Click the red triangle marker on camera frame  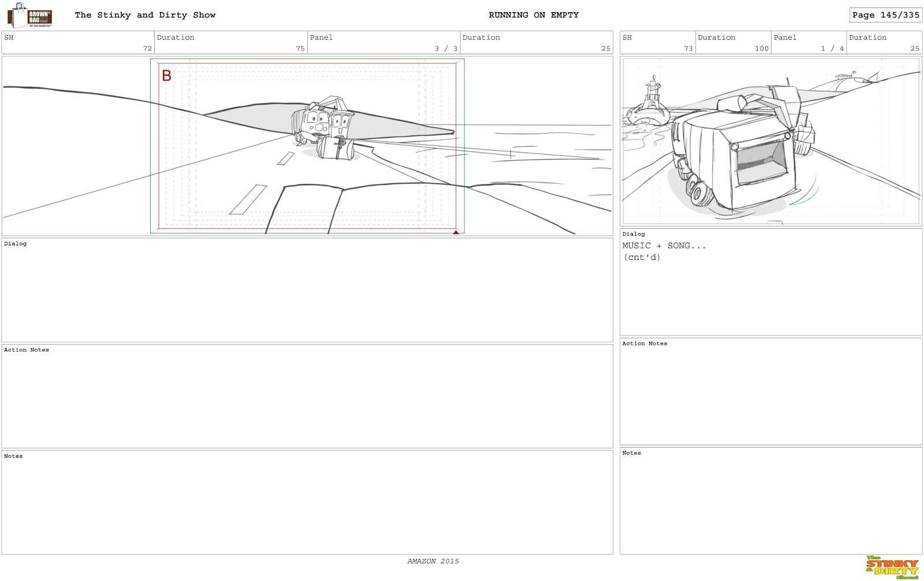[x=456, y=232]
